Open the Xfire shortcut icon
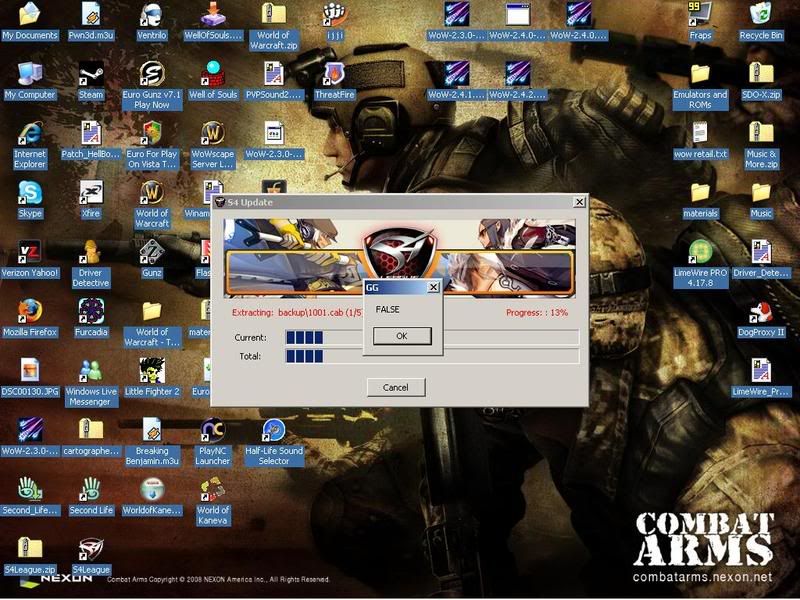 91,192
